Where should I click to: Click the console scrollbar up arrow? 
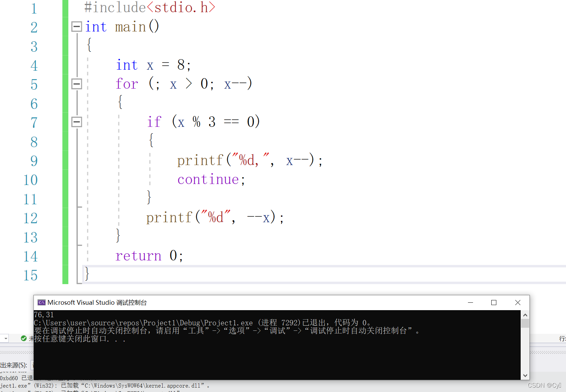[525, 315]
